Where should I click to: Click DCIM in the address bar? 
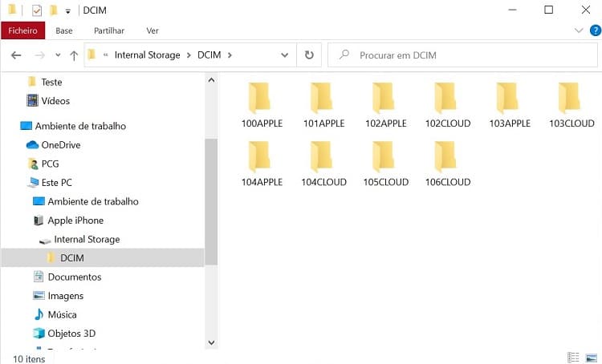[209, 55]
